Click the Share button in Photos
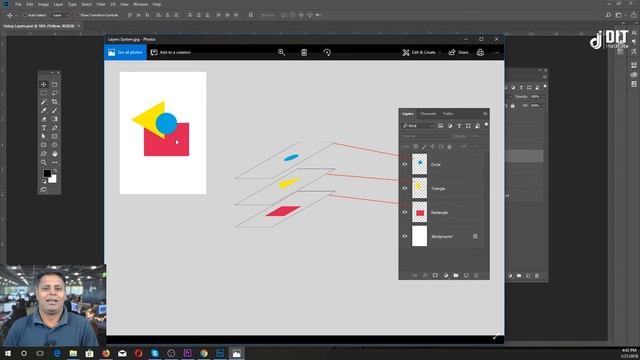640x360 pixels. [458, 52]
